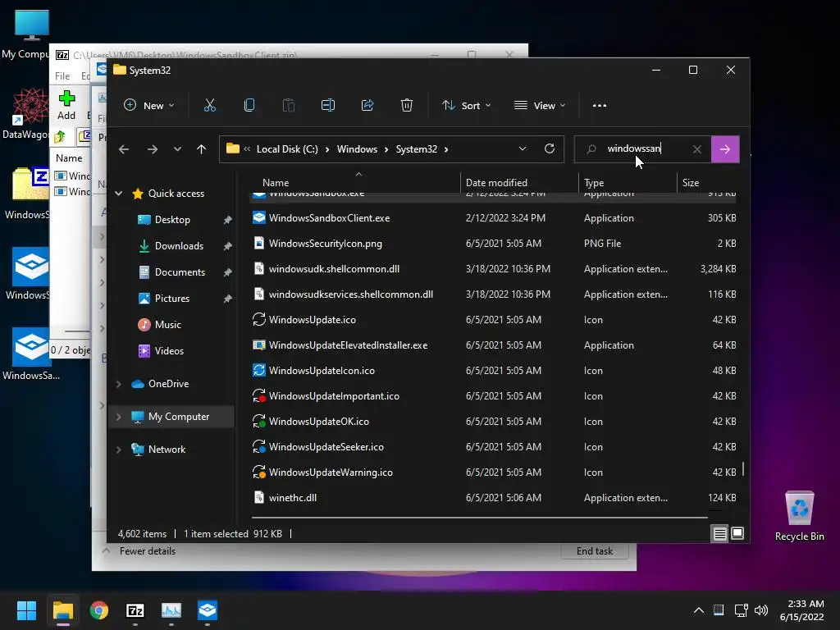Switch to 7-Zip in the taskbar

[x=135, y=610]
